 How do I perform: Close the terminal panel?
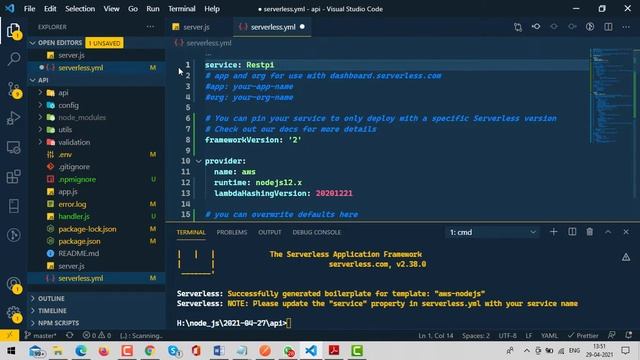626,232
